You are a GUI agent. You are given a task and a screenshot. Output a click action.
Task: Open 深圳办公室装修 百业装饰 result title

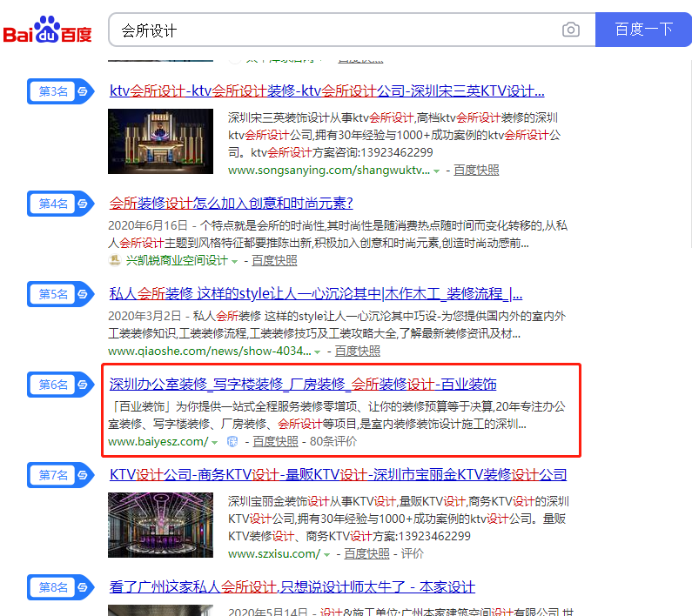click(x=303, y=384)
